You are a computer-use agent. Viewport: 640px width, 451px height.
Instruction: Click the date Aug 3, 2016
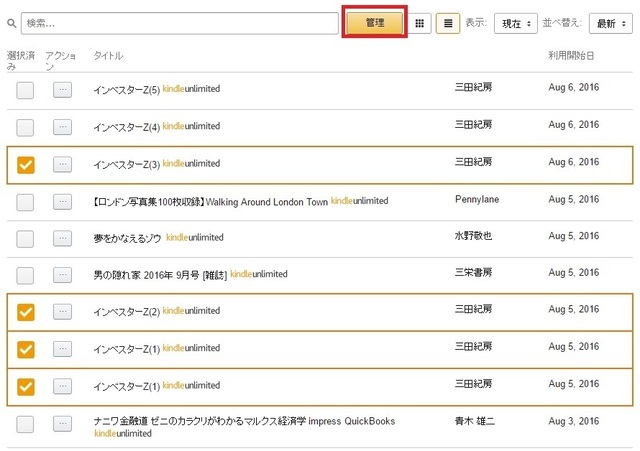point(573,421)
